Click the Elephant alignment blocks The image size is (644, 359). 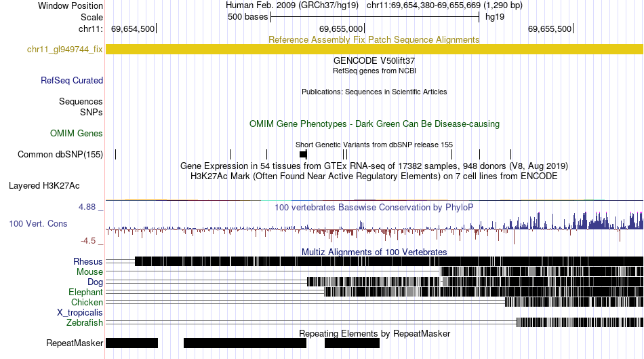pyautogui.click(x=484, y=292)
